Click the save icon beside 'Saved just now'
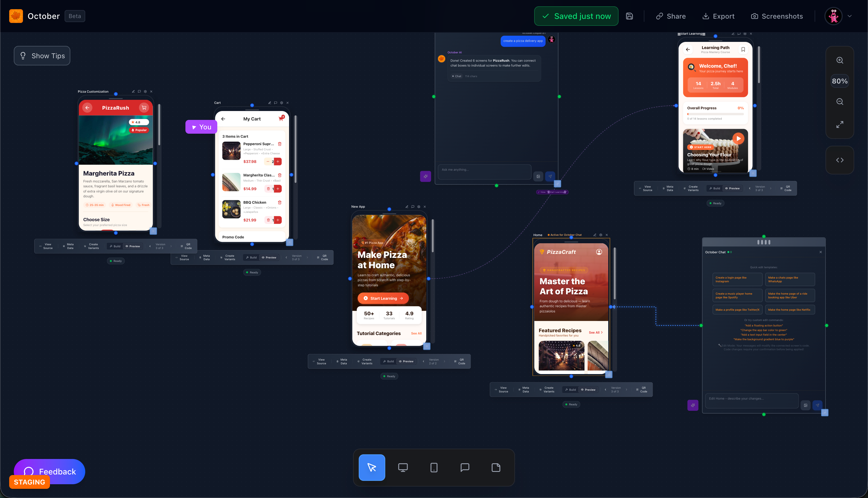This screenshot has height=498, width=868. pos(629,16)
